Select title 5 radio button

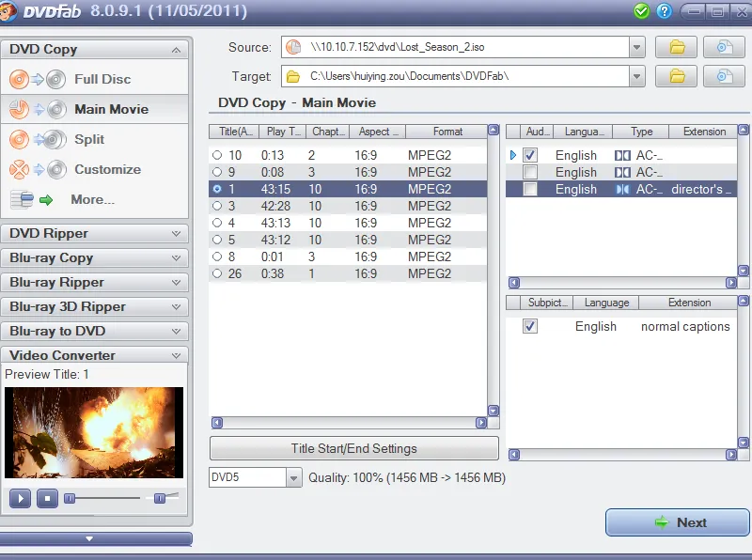pos(217,240)
